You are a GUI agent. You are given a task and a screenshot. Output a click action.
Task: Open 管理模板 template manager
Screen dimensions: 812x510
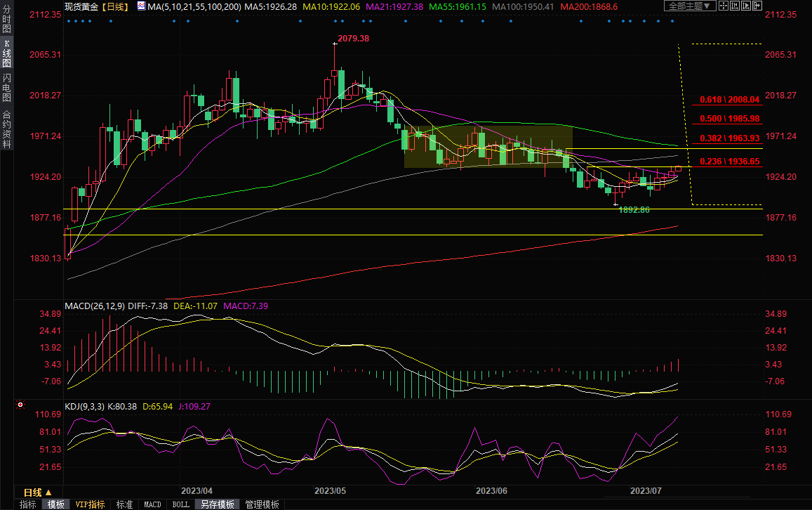262,504
